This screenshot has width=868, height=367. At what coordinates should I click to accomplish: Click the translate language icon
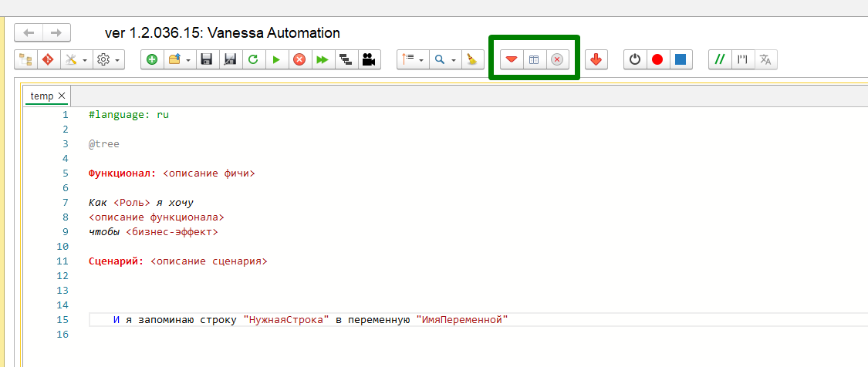tap(765, 60)
